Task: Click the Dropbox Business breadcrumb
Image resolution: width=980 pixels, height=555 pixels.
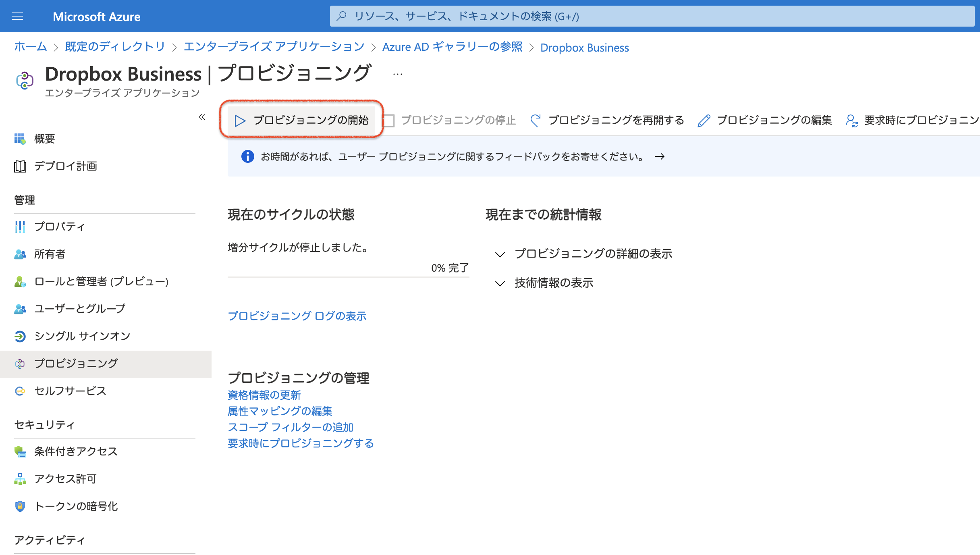Action: pyautogui.click(x=585, y=48)
